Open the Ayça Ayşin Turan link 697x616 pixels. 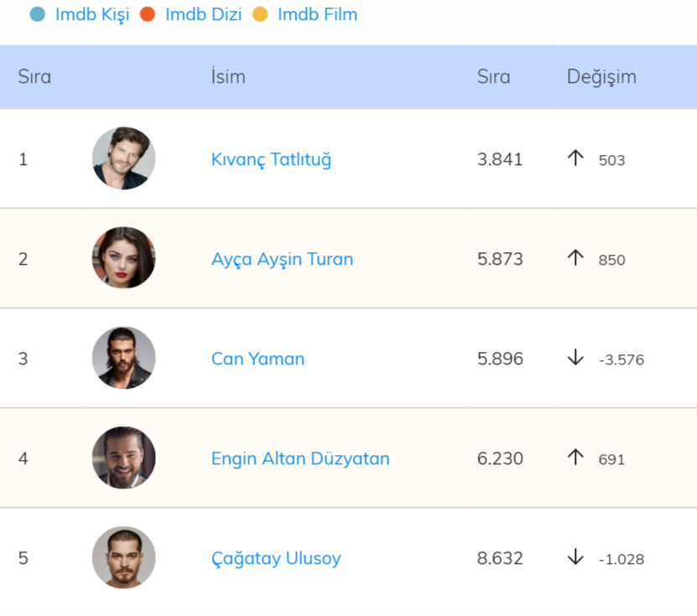[282, 259]
